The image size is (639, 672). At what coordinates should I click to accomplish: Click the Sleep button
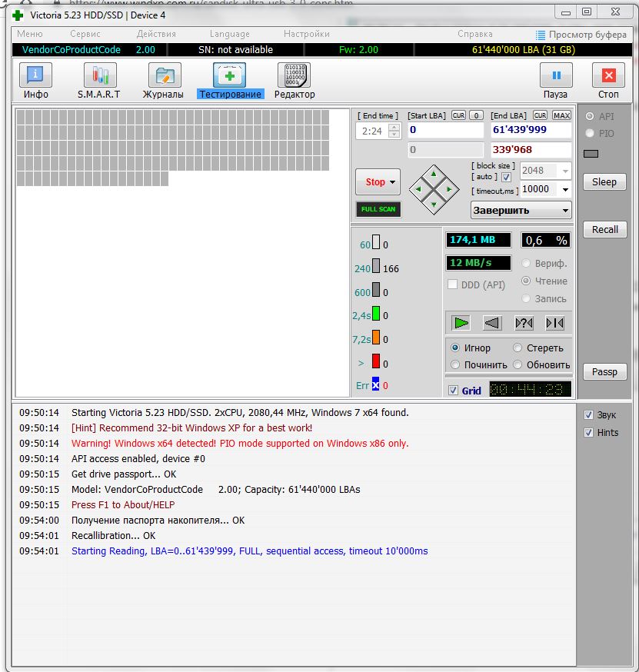click(604, 181)
